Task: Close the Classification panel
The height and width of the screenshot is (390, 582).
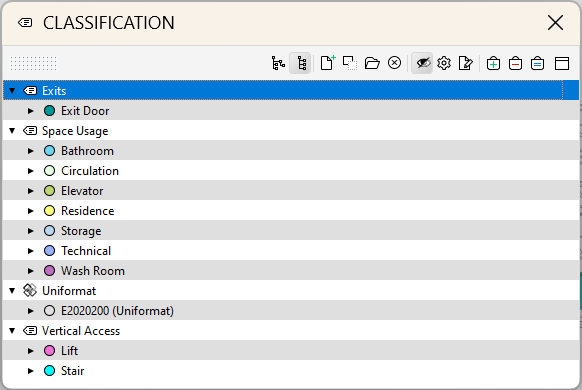Action: coord(555,23)
